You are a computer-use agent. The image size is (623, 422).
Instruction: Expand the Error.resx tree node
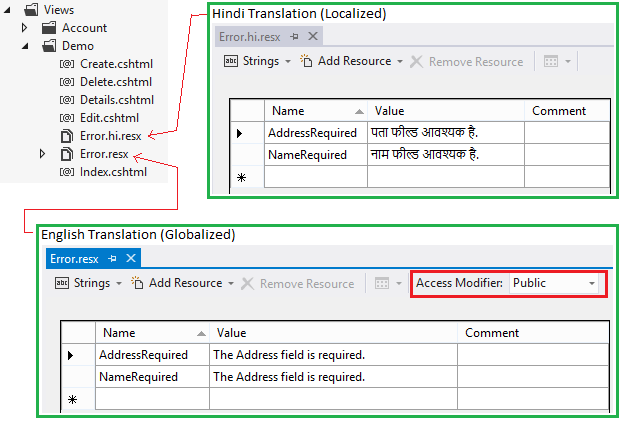click(x=43, y=154)
